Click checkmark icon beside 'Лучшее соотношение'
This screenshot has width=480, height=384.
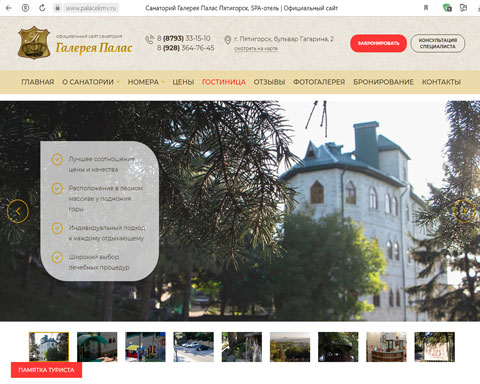(x=57, y=159)
